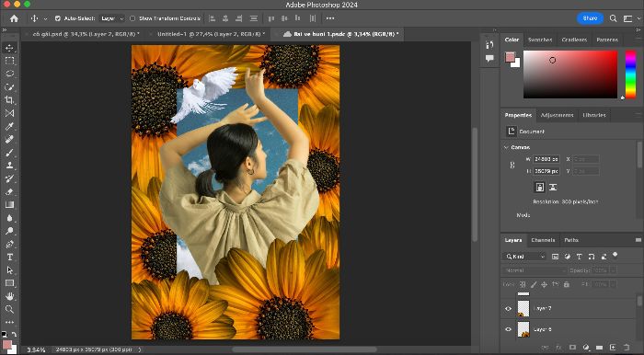Swap foreground and background colors

pyautogui.click(x=14, y=335)
